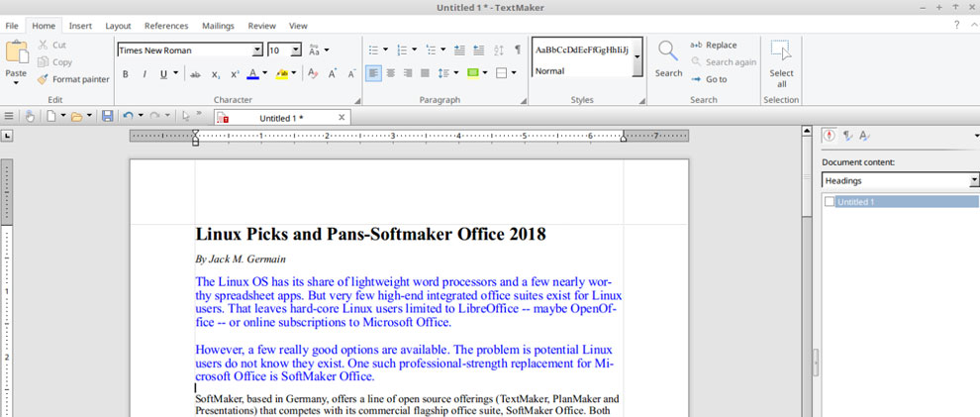The height and width of the screenshot is (417, 980).
Task: Click the Open folder icon
Action: [x=77, y=116]
